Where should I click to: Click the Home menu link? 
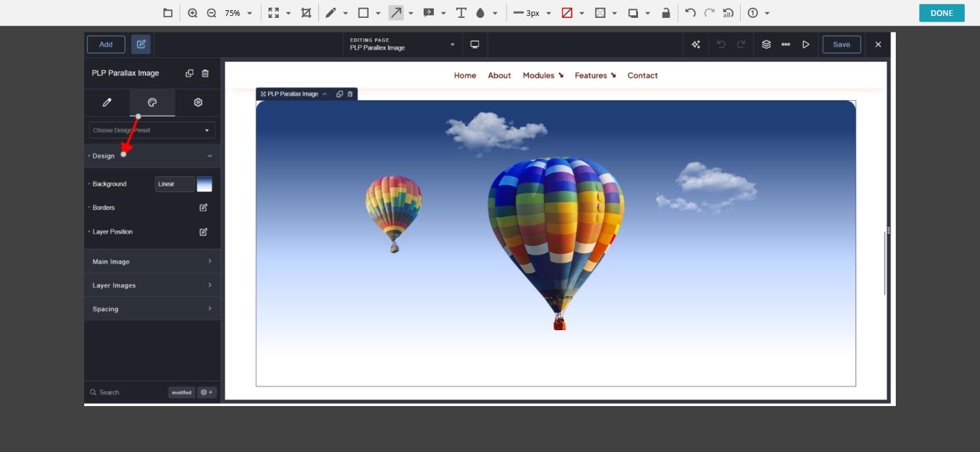tap(465, 75)
